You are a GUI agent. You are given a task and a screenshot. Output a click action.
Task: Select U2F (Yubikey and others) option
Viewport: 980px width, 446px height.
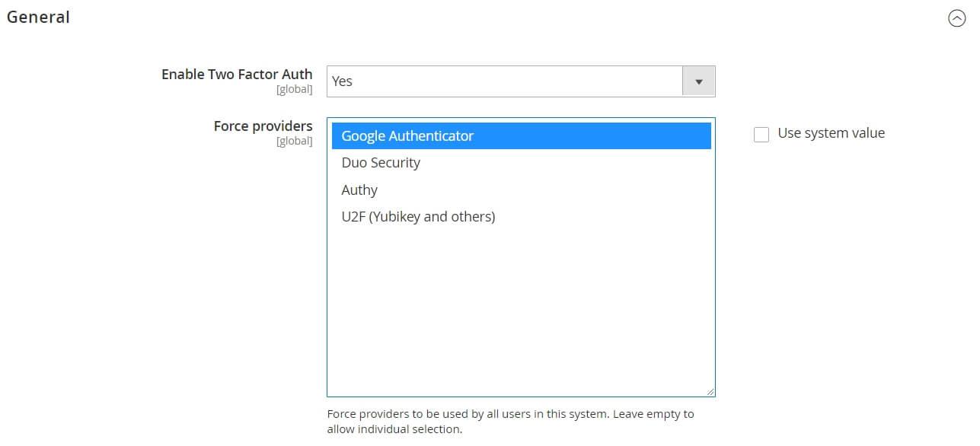click(x=521, y=217)
